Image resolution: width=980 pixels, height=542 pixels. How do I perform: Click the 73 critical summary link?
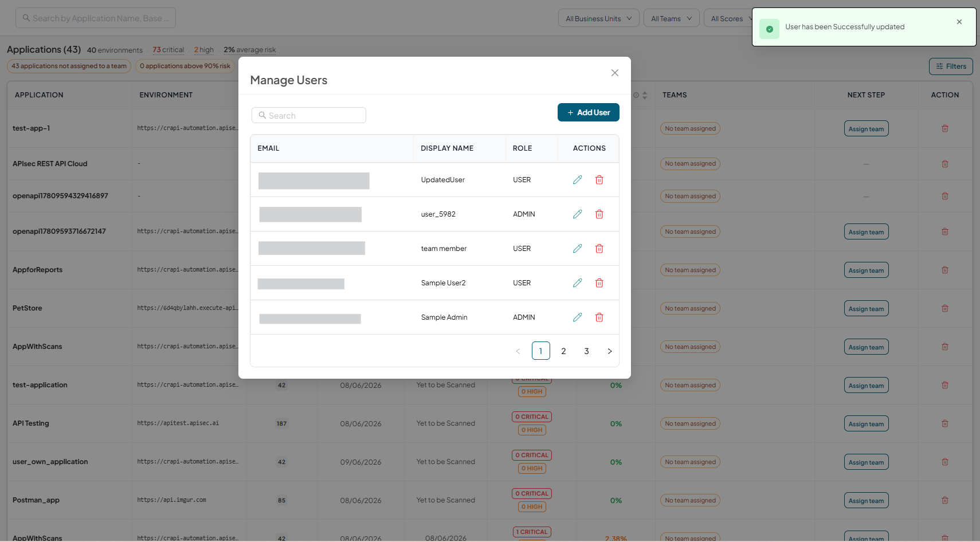click(168, 50)
